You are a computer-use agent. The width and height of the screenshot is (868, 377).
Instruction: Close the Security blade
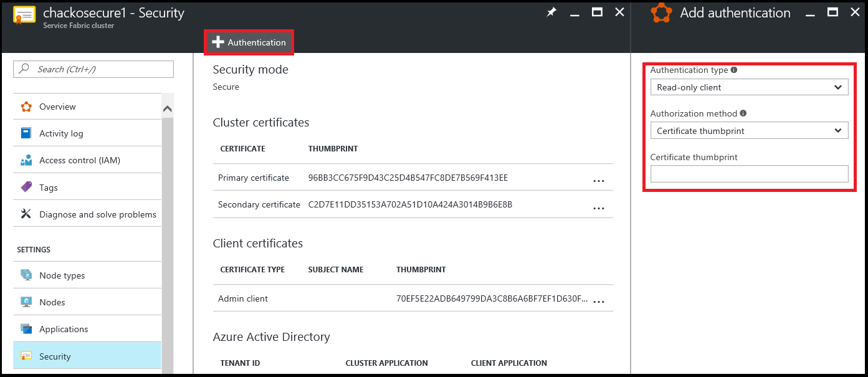[619, 12]
